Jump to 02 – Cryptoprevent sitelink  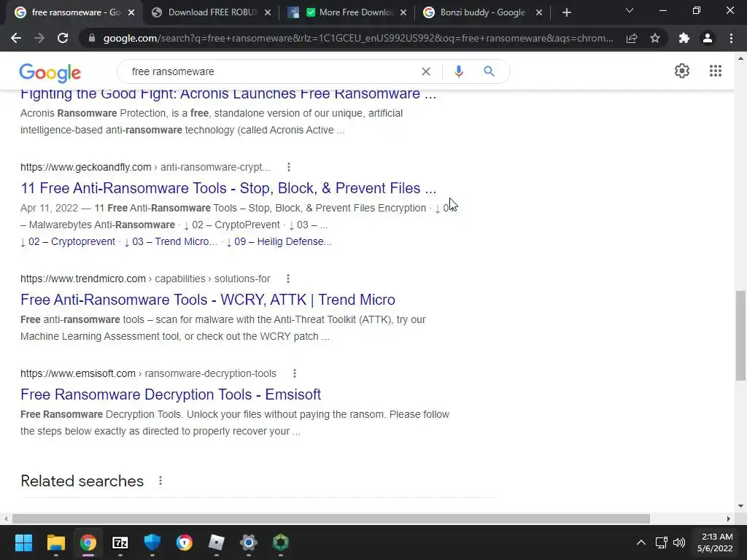point(71,241)
